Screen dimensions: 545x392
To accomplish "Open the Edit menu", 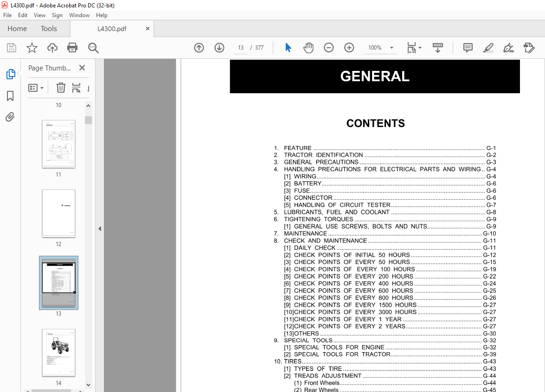I will click(23, 15).
